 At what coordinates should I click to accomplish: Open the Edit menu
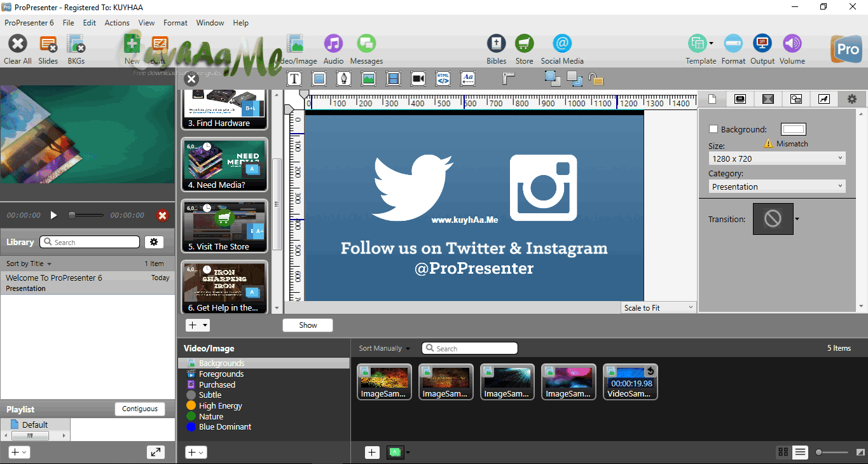pos(90,23)
